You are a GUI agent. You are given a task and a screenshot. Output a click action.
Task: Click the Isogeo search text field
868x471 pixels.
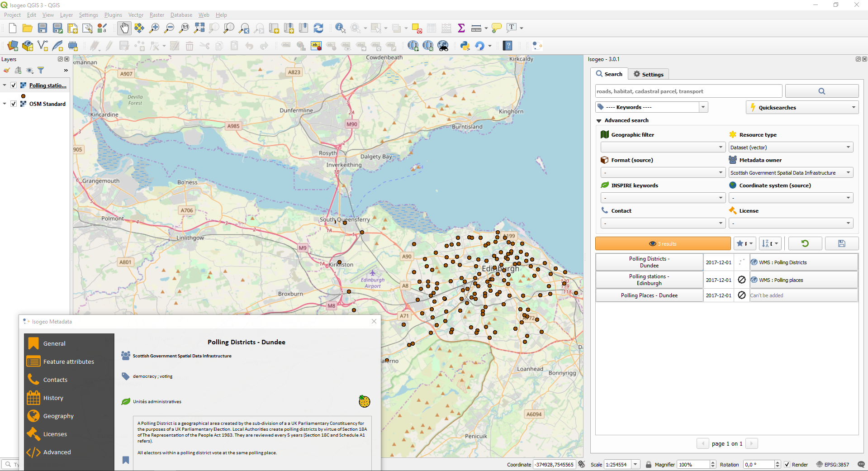click(688, 91)
